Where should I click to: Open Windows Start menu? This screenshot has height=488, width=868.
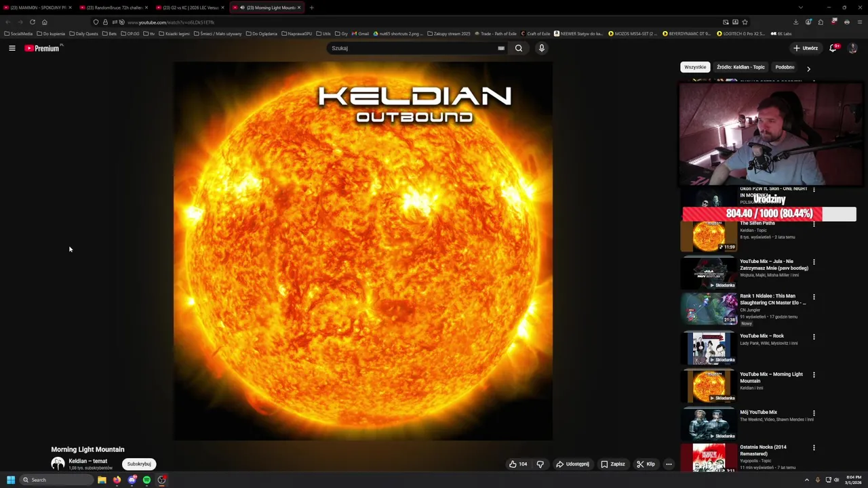[x=11, y=480]
